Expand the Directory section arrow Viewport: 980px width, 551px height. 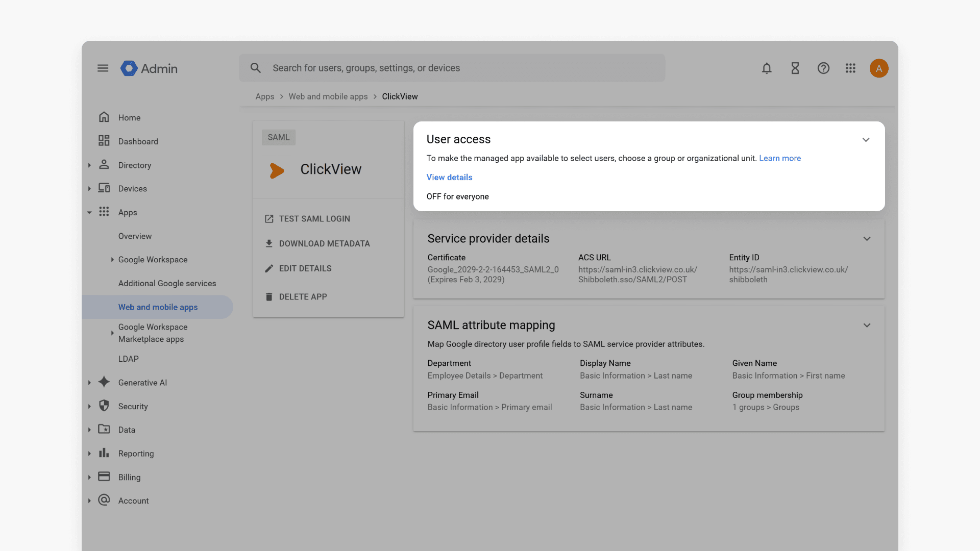89,165
